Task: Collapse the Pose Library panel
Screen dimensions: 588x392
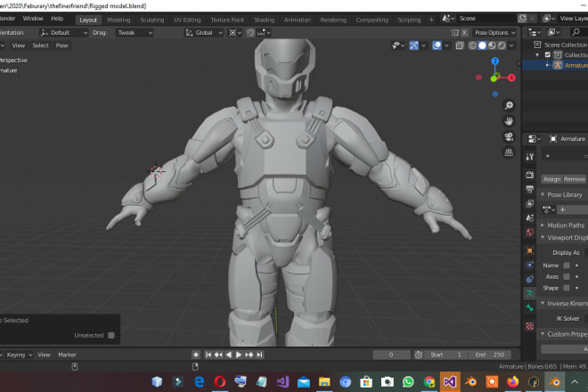Action: click(x=543, y=195)
